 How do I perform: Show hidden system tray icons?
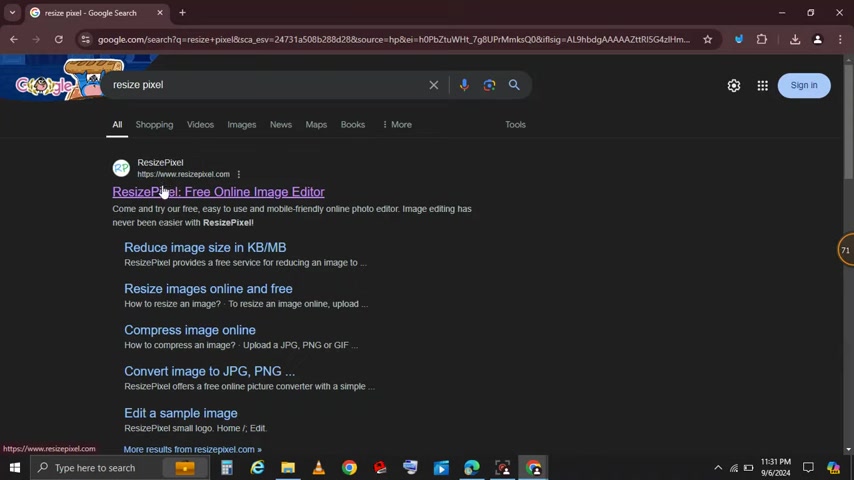(x=717, y=468)
